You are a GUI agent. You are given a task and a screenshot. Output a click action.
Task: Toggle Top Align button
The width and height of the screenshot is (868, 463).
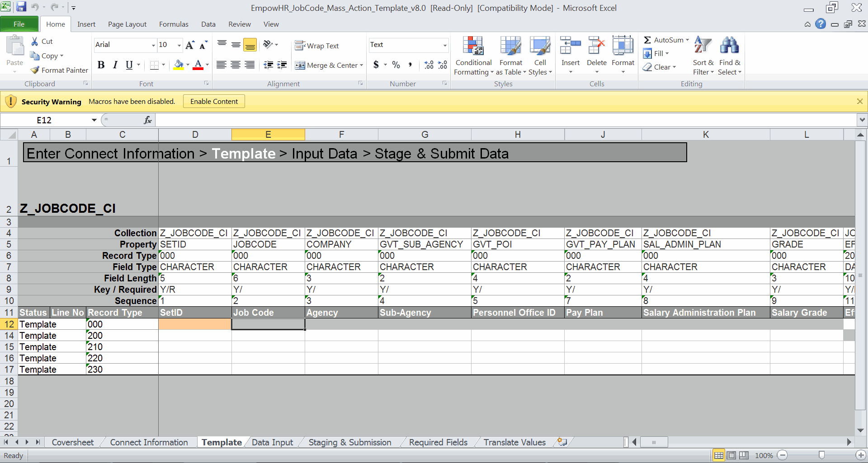tap(222, 44)
